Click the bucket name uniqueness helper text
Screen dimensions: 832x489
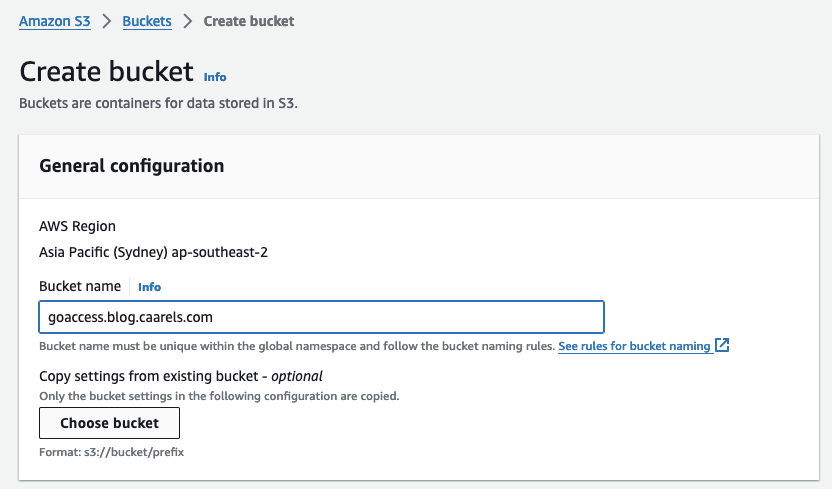coord(296,346)
